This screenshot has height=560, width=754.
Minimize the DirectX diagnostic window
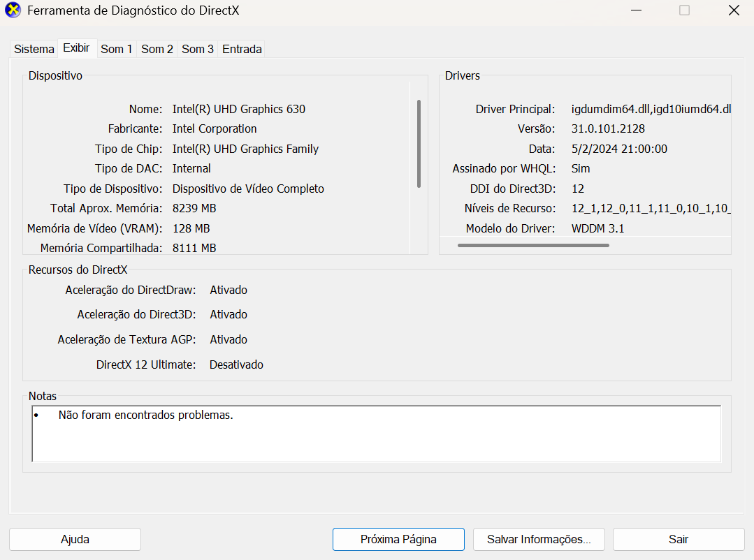pos(636,10)
